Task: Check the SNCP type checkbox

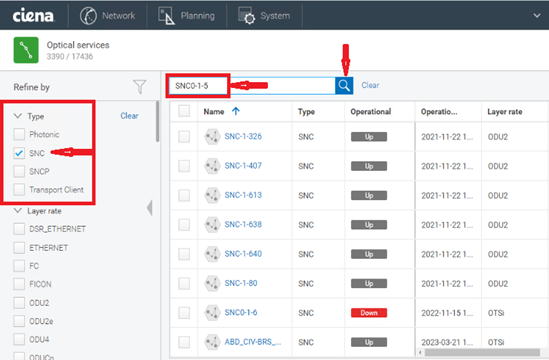Action: [19, 171]
